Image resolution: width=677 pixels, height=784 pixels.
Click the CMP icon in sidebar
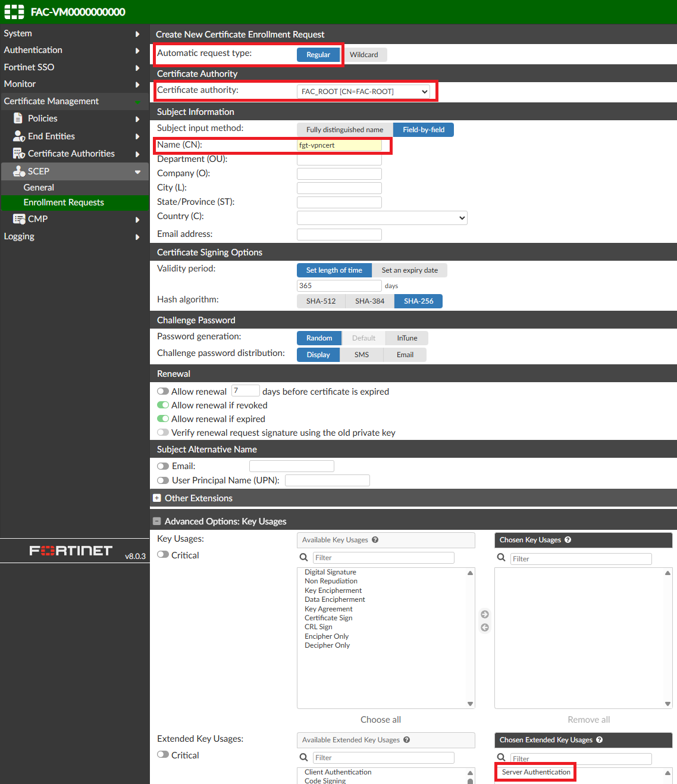(x=19, y=219)
